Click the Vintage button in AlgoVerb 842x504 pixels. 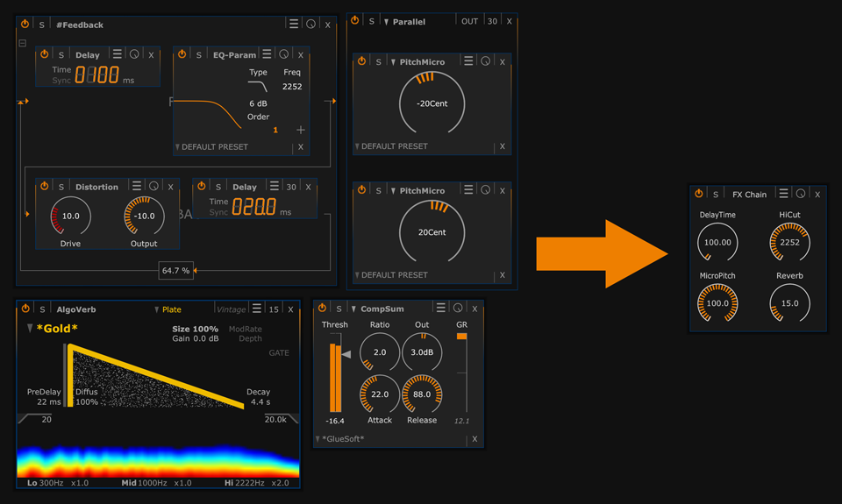tap(231, 309)
